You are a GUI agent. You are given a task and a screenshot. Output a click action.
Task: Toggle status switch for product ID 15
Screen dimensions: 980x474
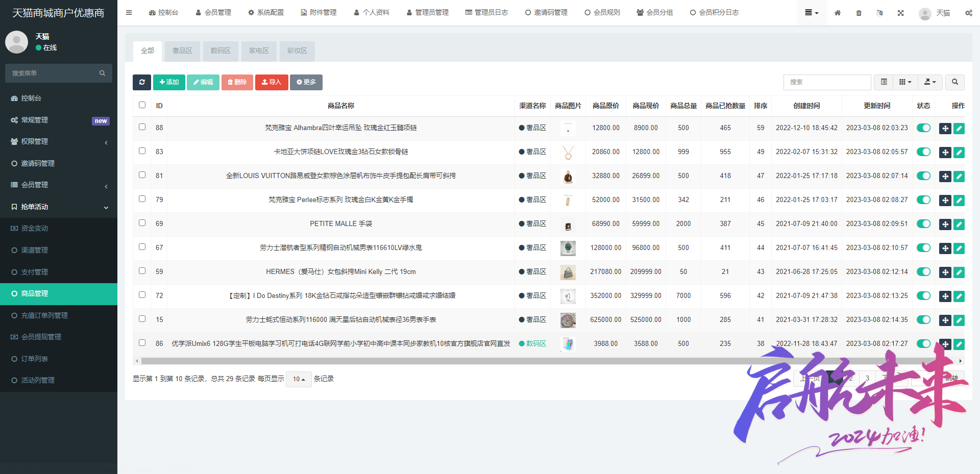[924, 320]
